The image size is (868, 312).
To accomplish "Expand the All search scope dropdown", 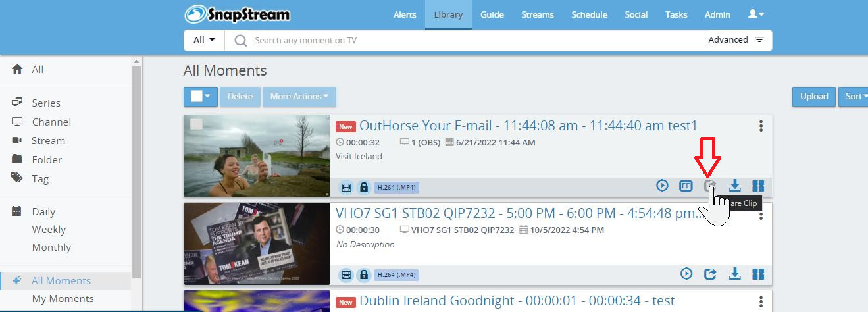I will pyautogui.click(x=204, y=40).
